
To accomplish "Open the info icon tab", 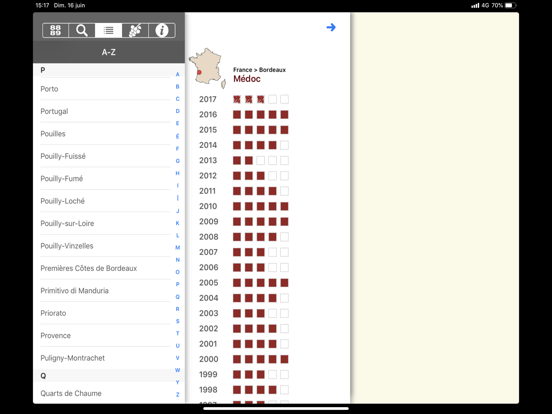I will click(162, 31).
